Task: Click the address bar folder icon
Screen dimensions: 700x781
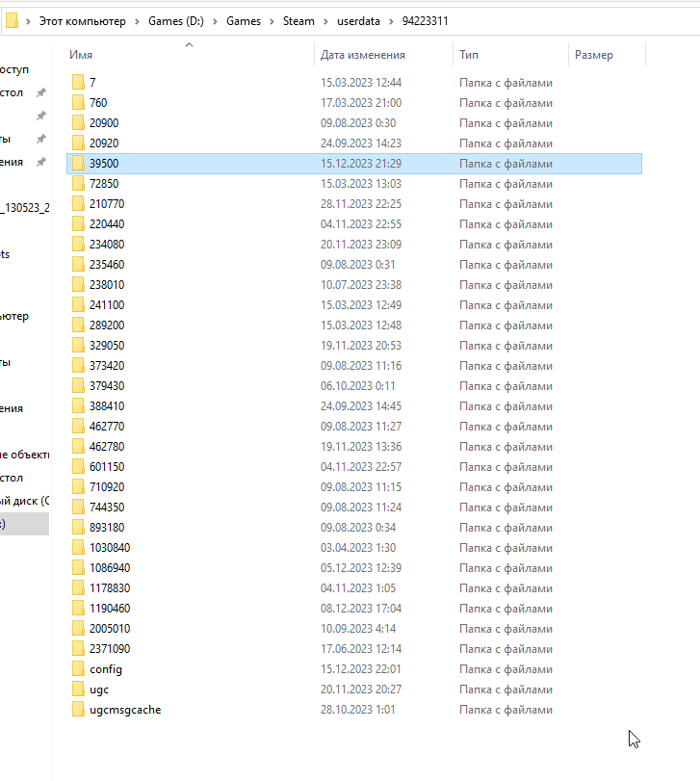Action: (x=12, y=21)
